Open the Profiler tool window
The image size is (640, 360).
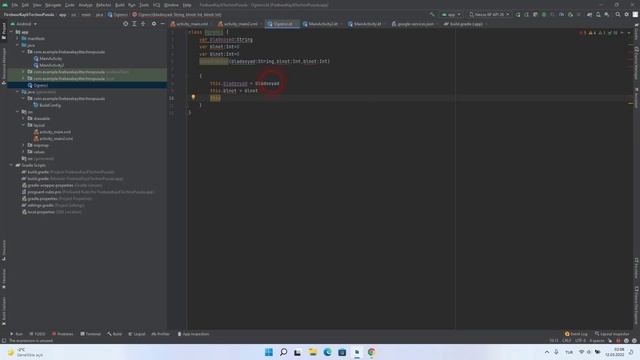pos(161,334)
